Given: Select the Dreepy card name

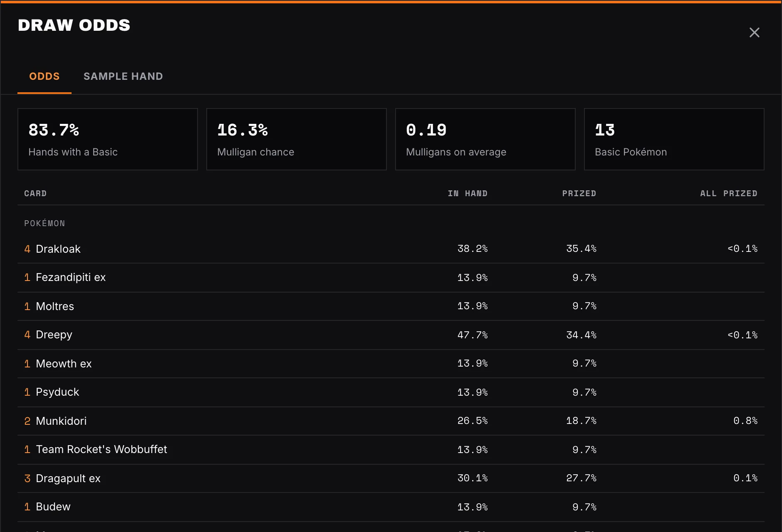Looking at the screenshot, I should click(x=54, y=335).
